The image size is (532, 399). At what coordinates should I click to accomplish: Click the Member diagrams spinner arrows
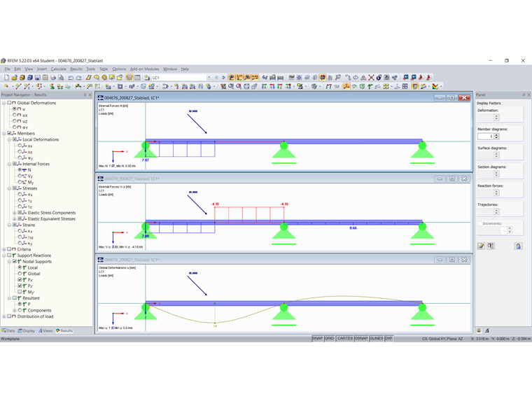tap(497, 136)
